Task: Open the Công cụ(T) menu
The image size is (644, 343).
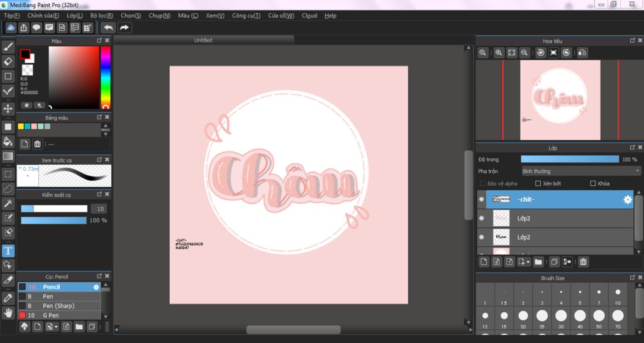Action: coord(246,16)
